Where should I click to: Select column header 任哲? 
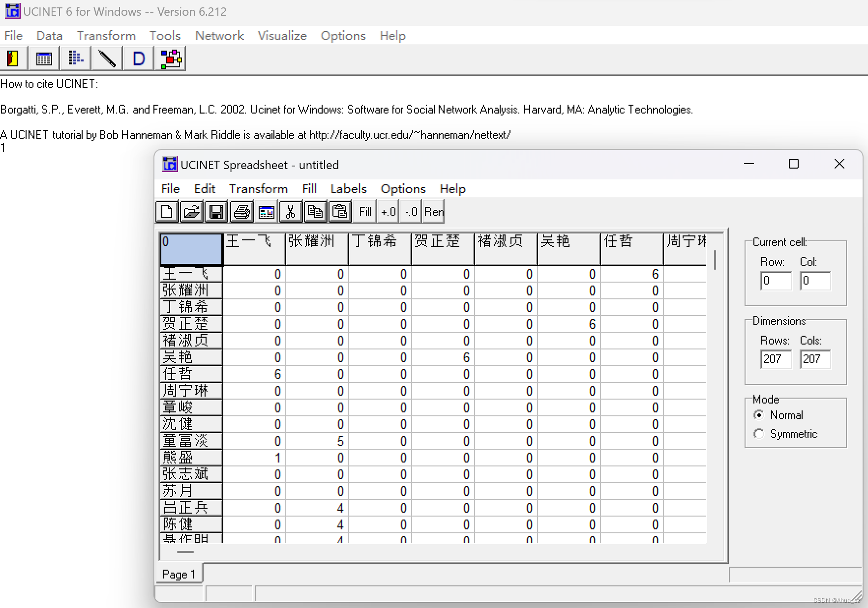(x=632, y=249)
